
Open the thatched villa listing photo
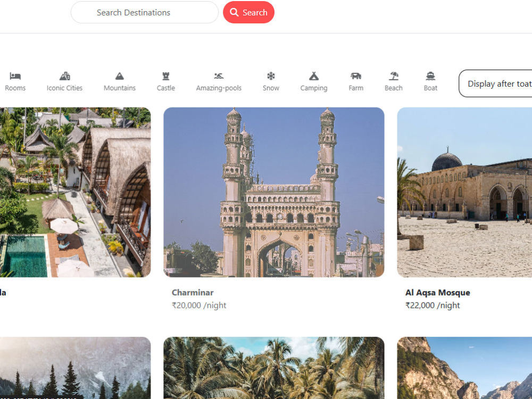76,192
